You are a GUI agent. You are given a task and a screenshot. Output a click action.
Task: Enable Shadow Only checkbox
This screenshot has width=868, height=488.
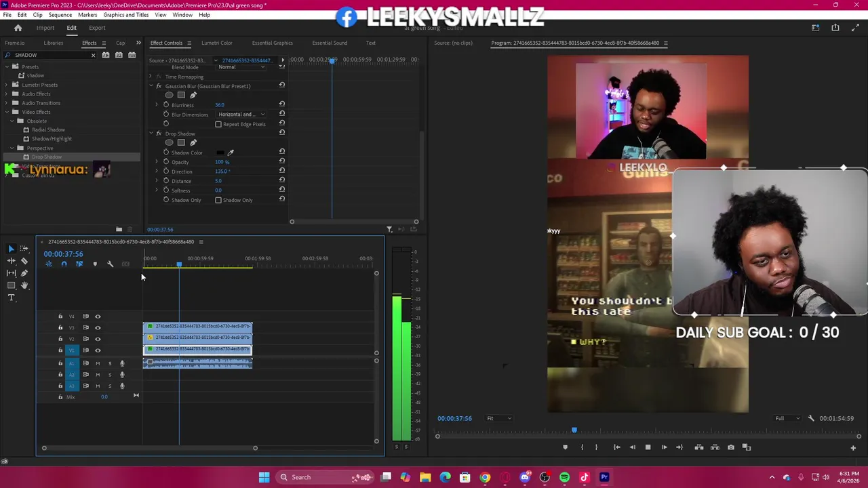coord(218,200)
